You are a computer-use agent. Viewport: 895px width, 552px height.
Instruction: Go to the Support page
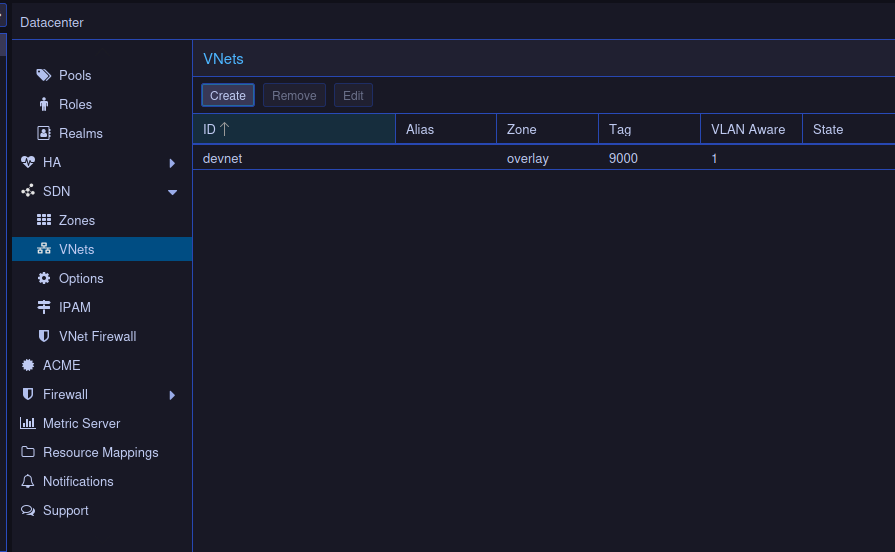(66, 510)
